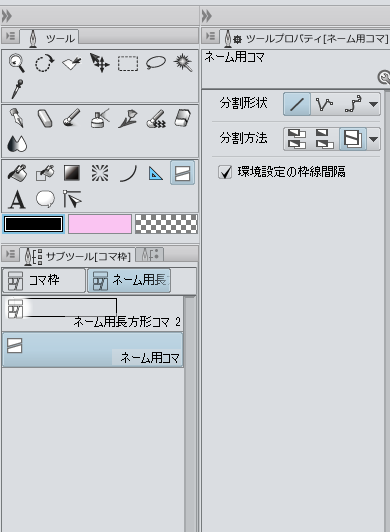Screen dimensions: 390x532
Task: Click the tool property panel scrollbar
Action: coord(387,310)
